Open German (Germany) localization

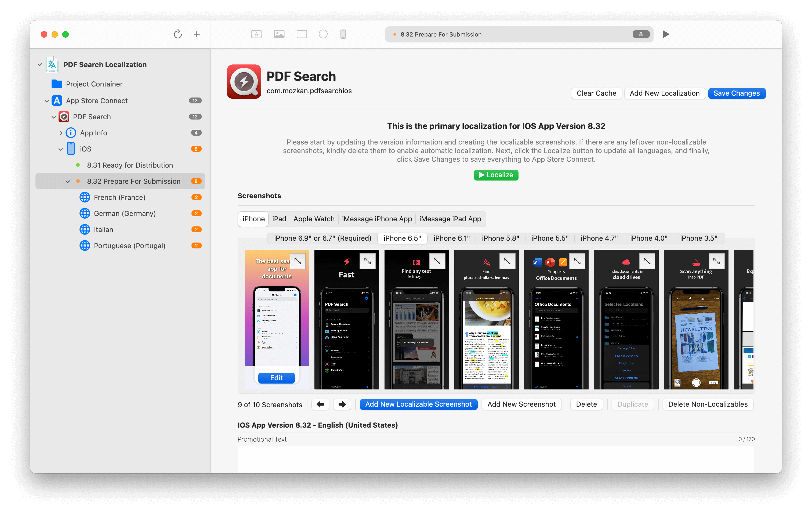coord(125,214)
